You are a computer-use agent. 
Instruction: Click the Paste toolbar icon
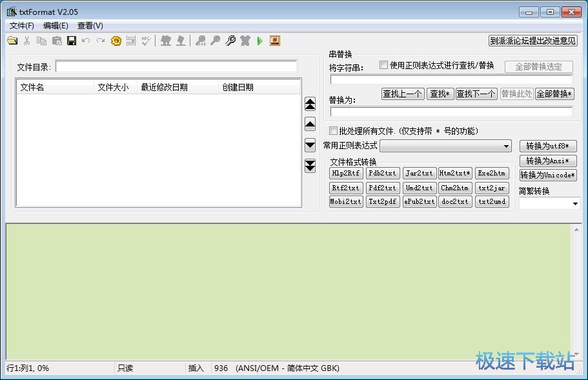(57, 41)
